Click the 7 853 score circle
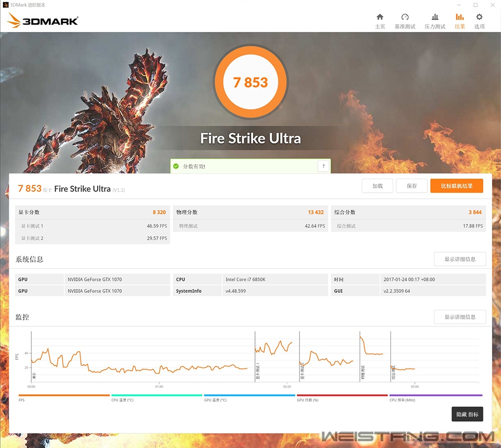 [250, 82]
